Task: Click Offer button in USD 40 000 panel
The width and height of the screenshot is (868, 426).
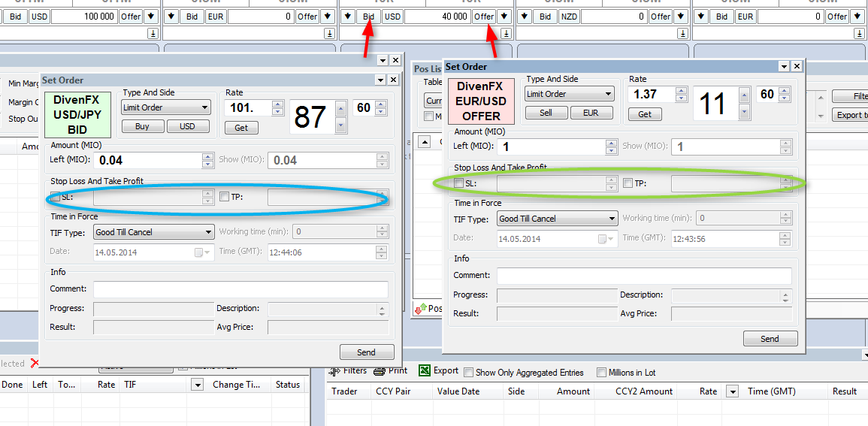Action: pyautogui.click(x=484, y=17)
